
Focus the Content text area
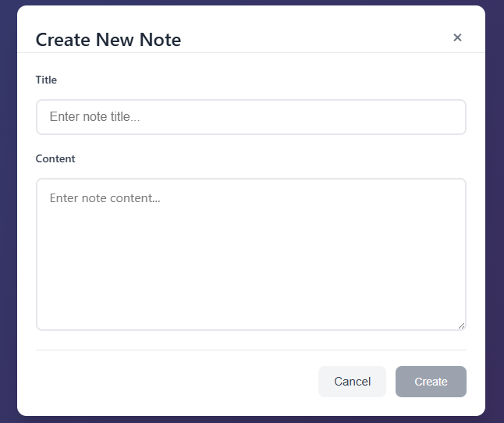click(x=250, y=254)
